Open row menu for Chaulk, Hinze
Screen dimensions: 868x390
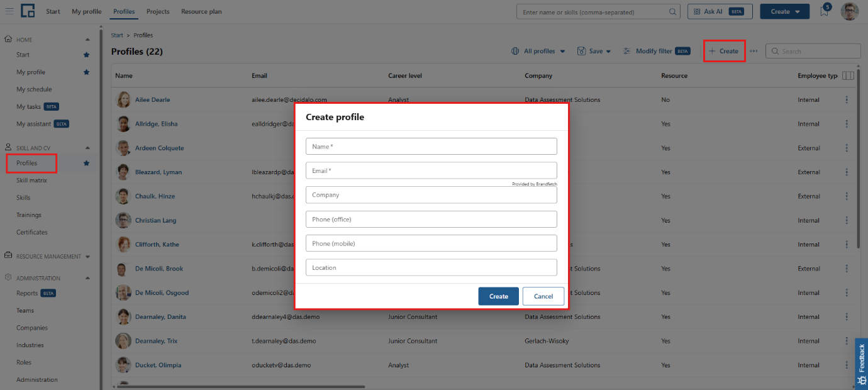click(x=847, y=196)
